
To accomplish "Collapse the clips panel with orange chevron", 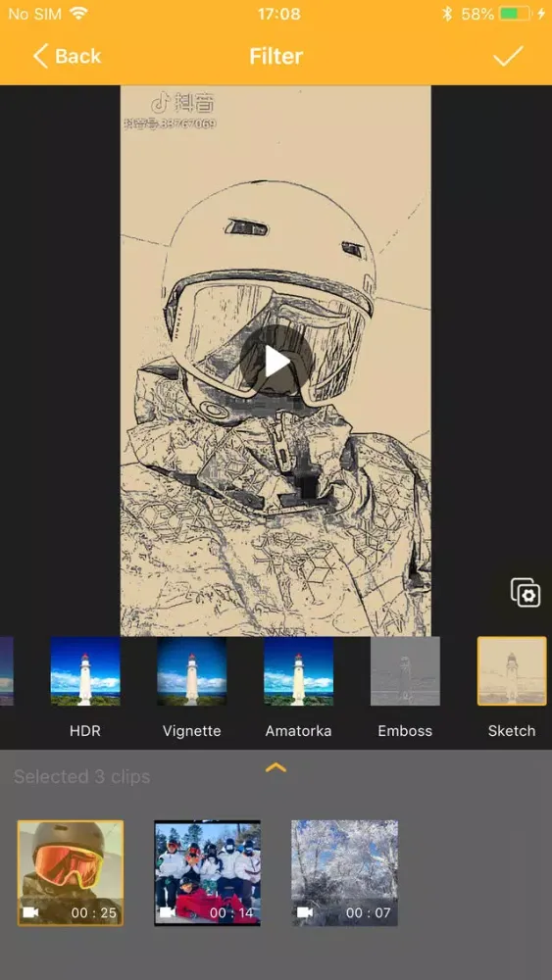I will [x=276, y=767].
